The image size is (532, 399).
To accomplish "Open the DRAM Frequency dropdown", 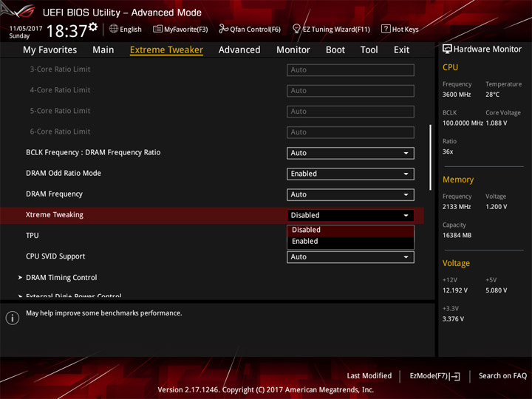I will [x=350, y=194].
